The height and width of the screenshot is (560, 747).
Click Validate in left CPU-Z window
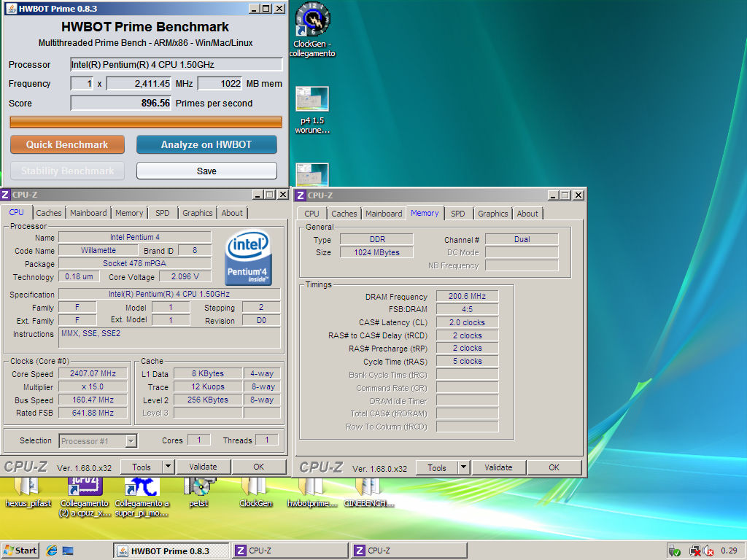click(x=203, y=467)
